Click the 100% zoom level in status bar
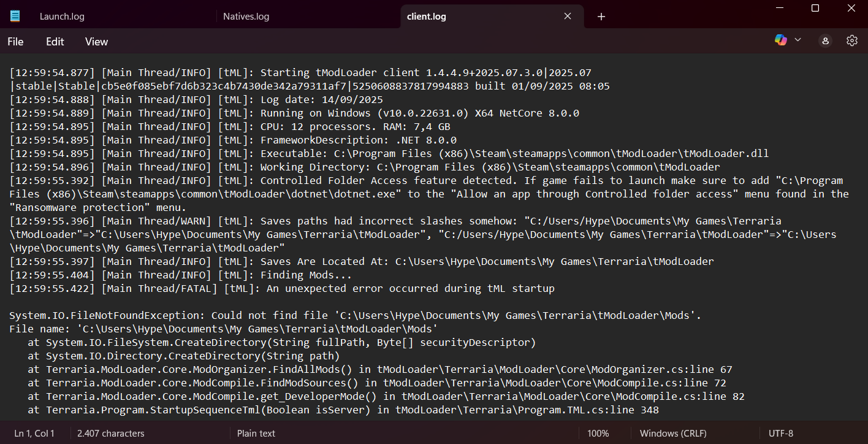 coord(598,433)
